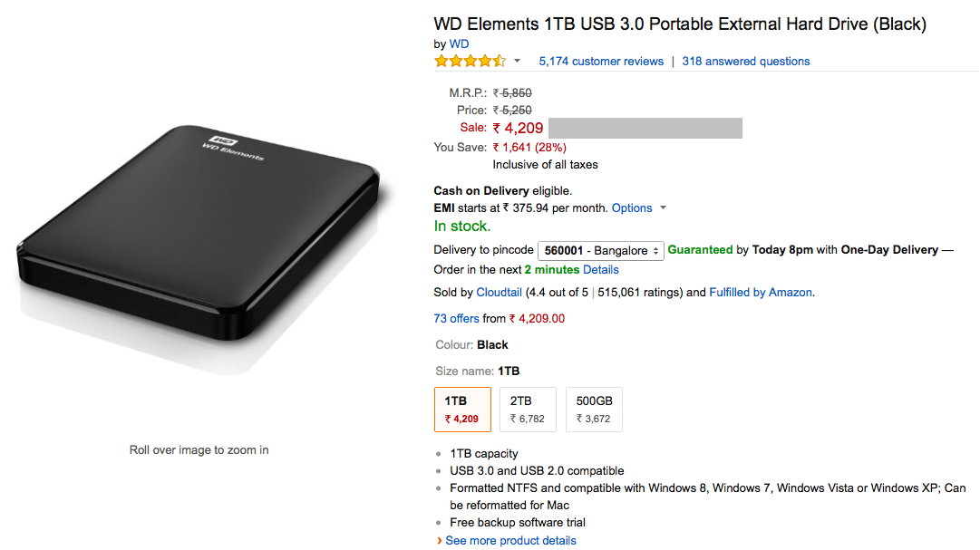Select the 2TB size option
This screenshot has width=980, height=550.
[x=528, y=410]
